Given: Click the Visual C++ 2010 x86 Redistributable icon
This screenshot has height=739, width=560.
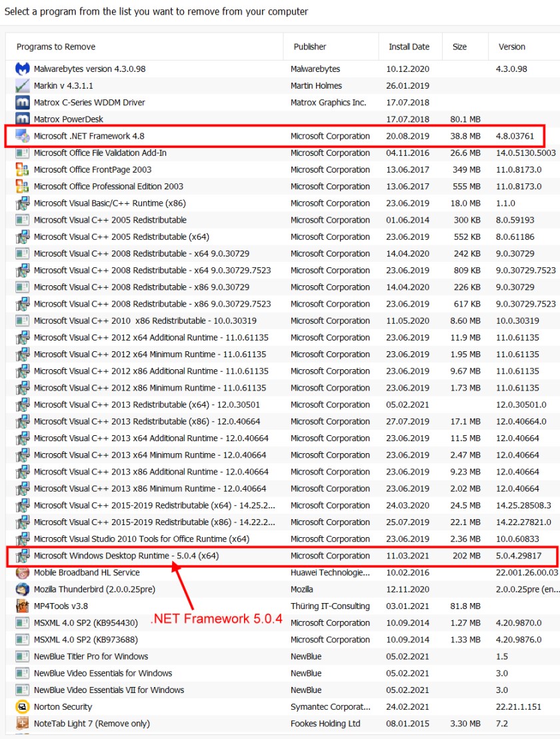Looking at the screenshot, I should click(x=22, y=321).
